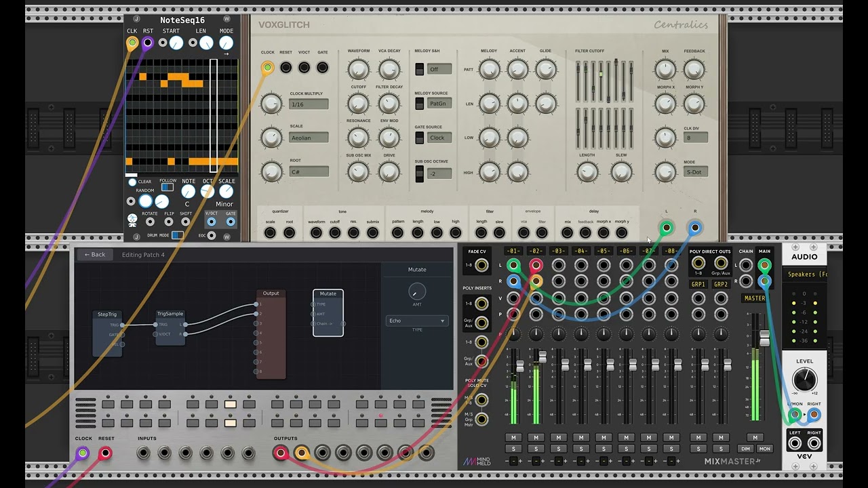Click the NoteSeq16 FLIP input jack

[x=169, y=222]
